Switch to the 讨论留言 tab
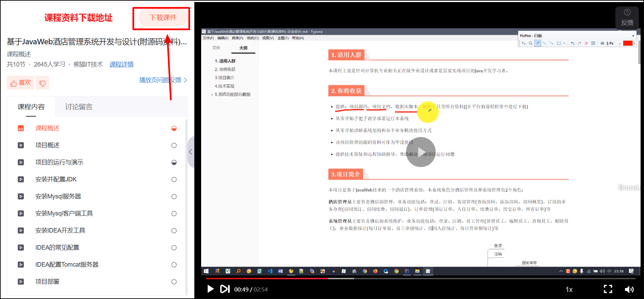This screenshot has height=299, width=644. pyautogui.click(x=79, y=107)
